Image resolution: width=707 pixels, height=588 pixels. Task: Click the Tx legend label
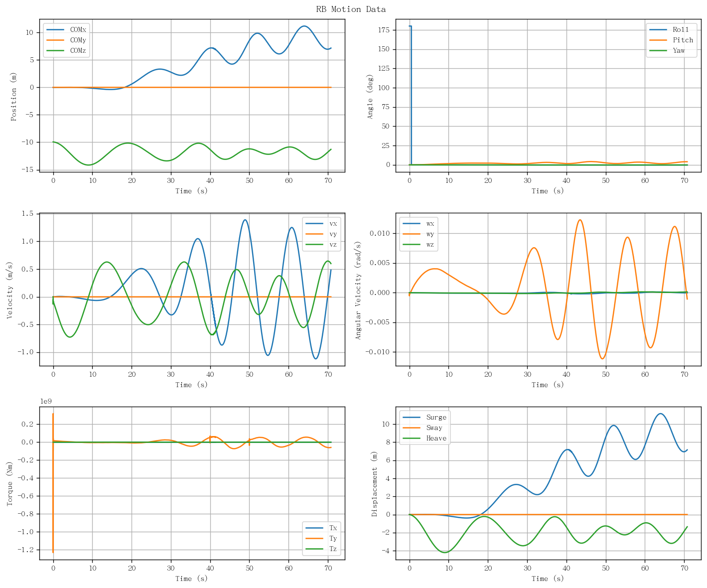[x=333, y=528]
